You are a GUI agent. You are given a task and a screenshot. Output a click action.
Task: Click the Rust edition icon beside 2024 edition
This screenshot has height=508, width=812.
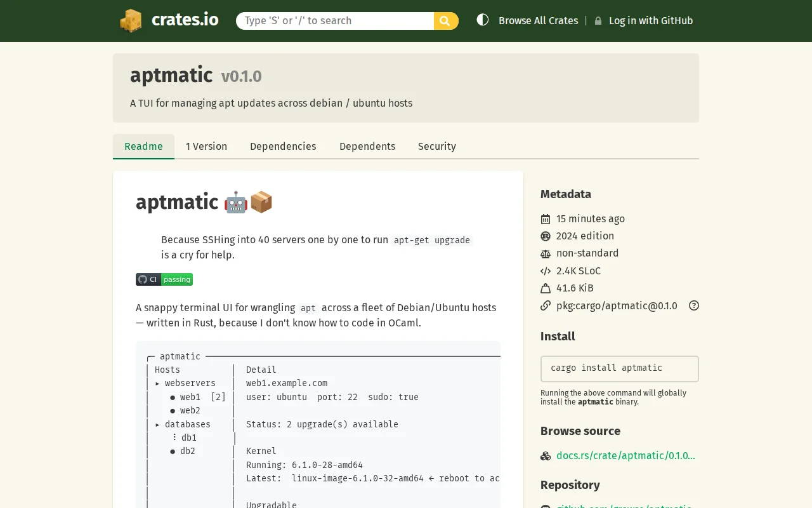click(546, 236)
